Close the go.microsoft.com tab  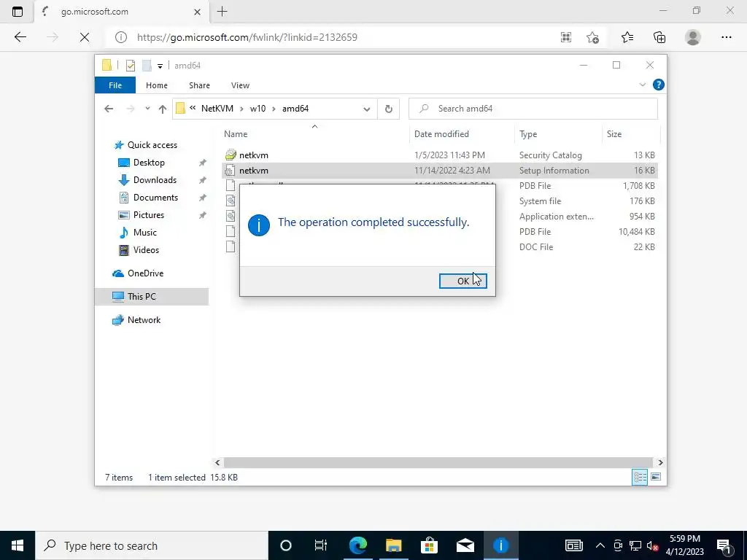coord(197,12)
